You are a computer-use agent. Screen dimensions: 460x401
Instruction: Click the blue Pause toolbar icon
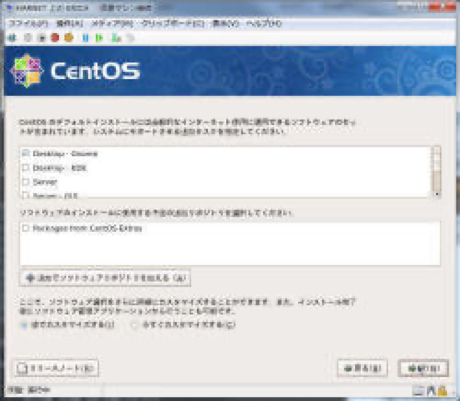click(x=86, y=38)
